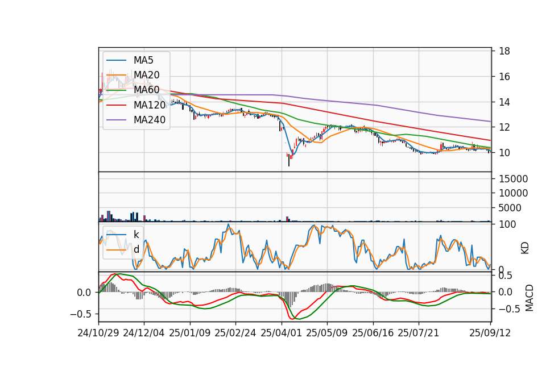Click the 'd' legend label in KD panel
The image size is (546, 392).
136,249
